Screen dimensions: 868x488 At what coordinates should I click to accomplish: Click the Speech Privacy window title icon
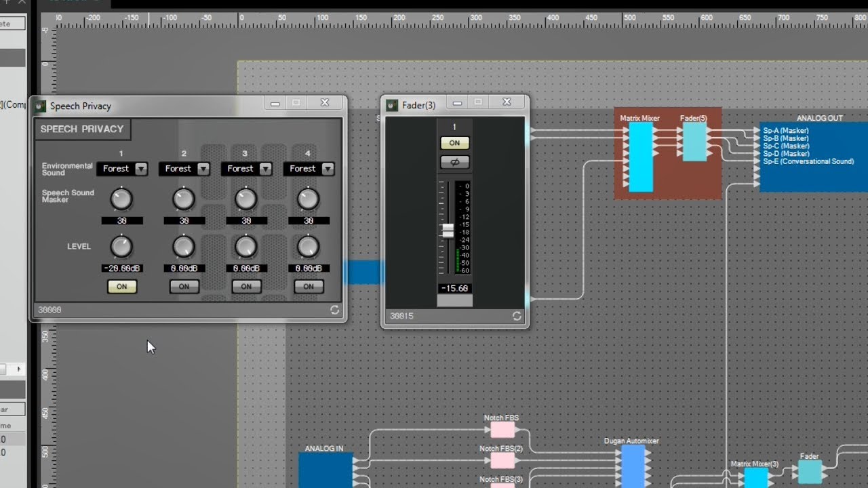coord(40,106)
